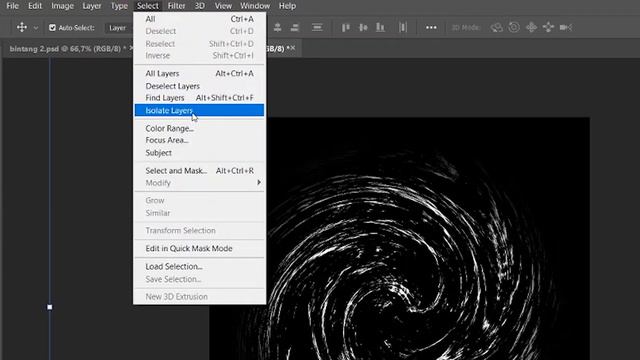Choose All Layers menu item
The height and width of the screenshot is (360, 640).
tap(199, 73)
